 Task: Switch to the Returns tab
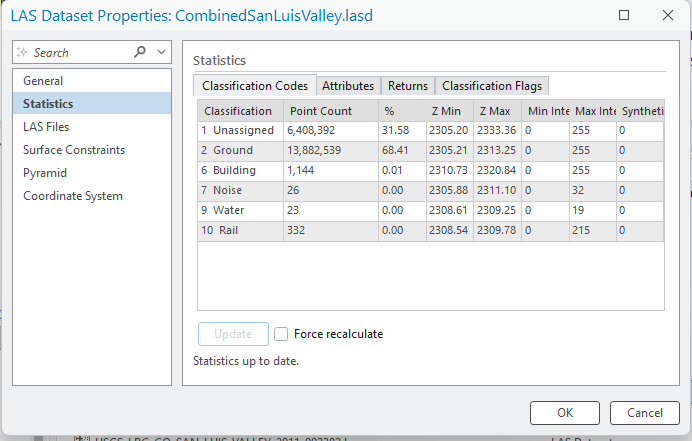click(x=408, y=86)
